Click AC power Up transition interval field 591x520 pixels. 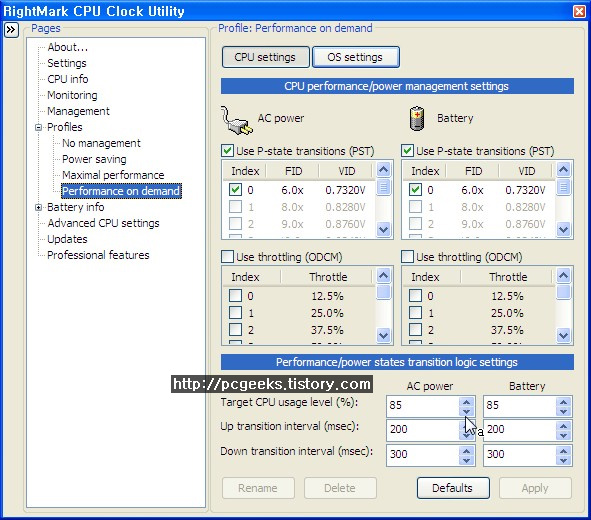pyautogui.click(x=423, y=430)
